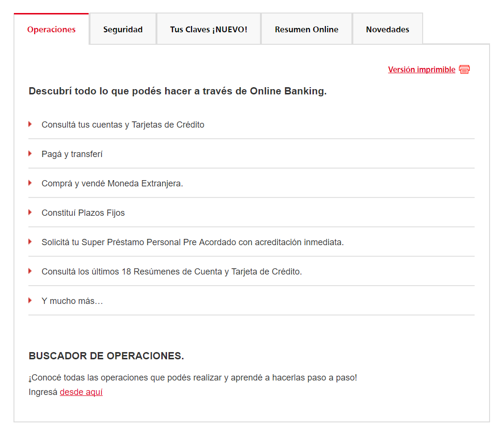
Task: Click 'Comprá y vendé Moneda Extranjera.' text
Action: coord(112,184)
